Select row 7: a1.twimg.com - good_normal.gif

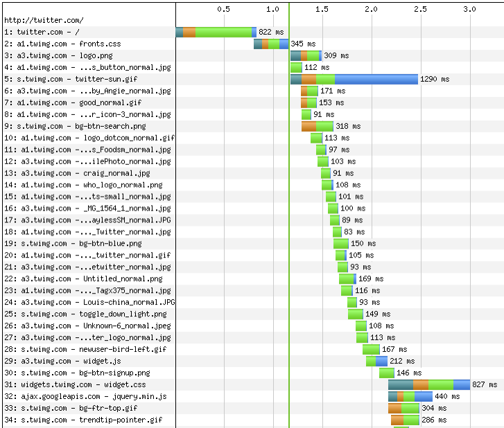tap(73, 102)
